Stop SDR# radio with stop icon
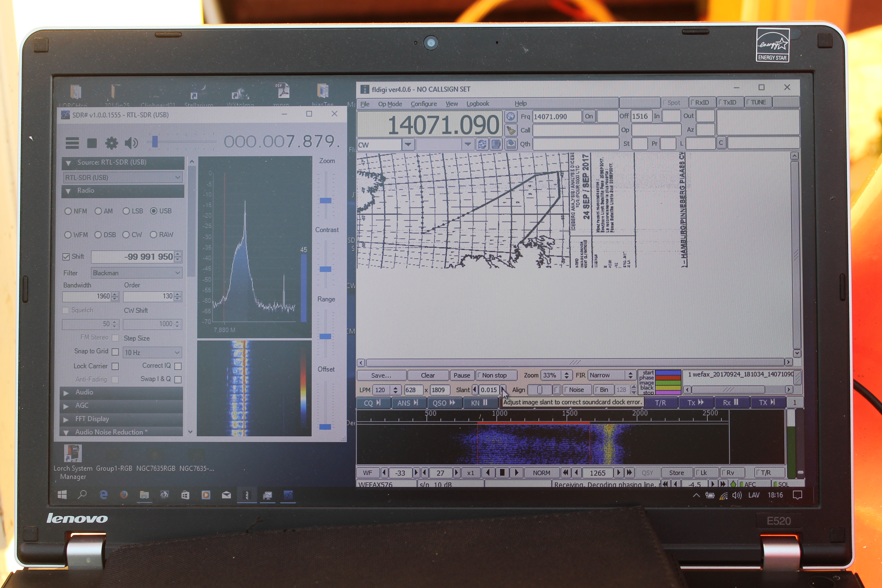Viewport: 882px width, 588px height. point(92,143)
